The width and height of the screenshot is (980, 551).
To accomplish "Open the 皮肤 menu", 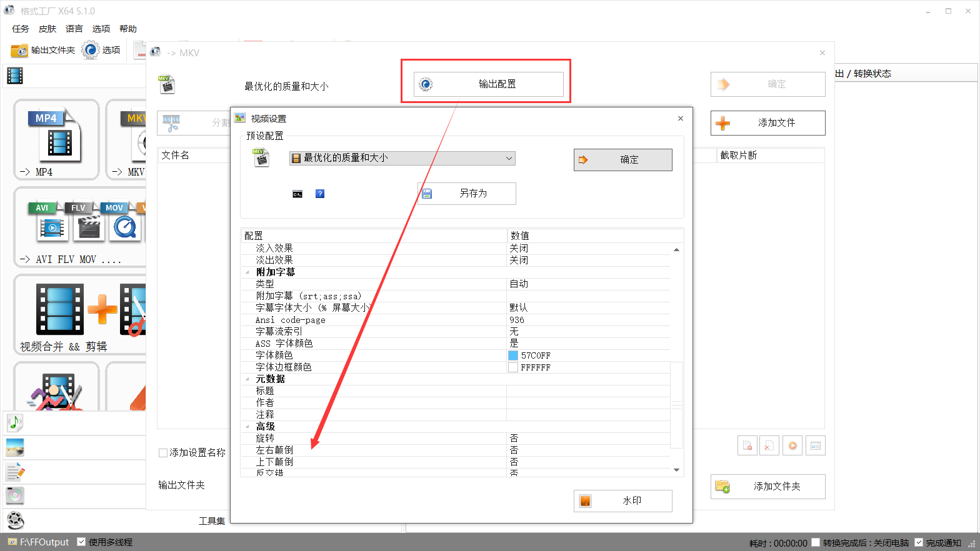I will coord(47,29).
